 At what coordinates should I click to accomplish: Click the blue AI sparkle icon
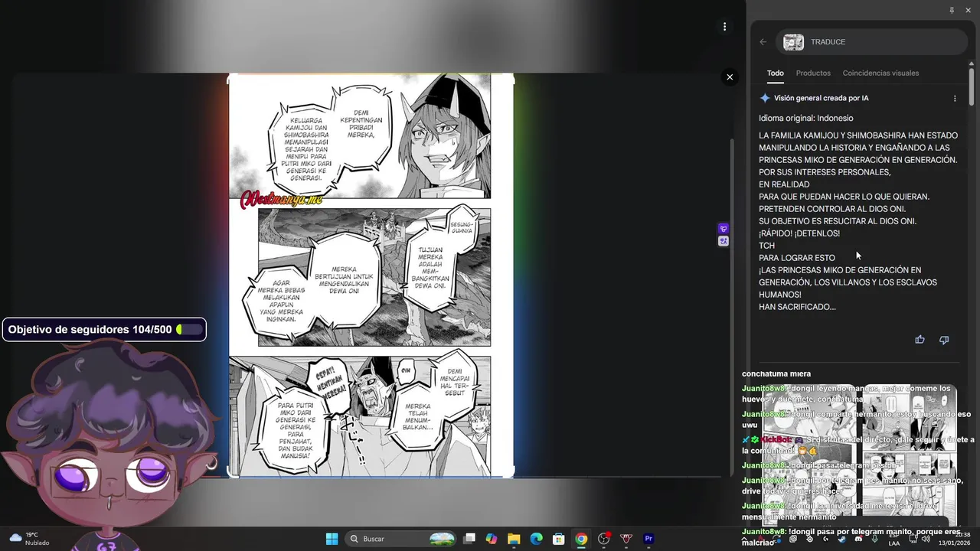coord(765,98)
